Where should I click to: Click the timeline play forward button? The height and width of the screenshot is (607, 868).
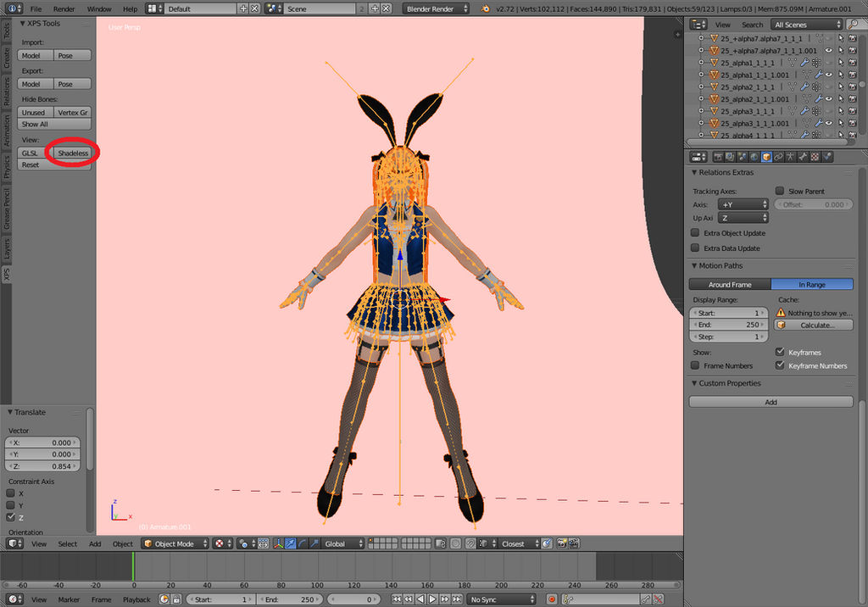(x=432, y=599)
